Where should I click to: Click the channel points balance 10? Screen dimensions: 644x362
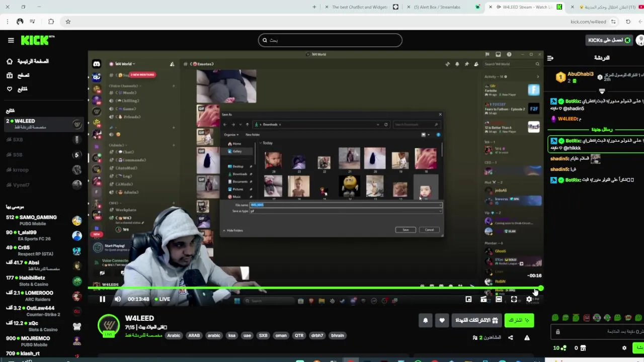point(559,348)
